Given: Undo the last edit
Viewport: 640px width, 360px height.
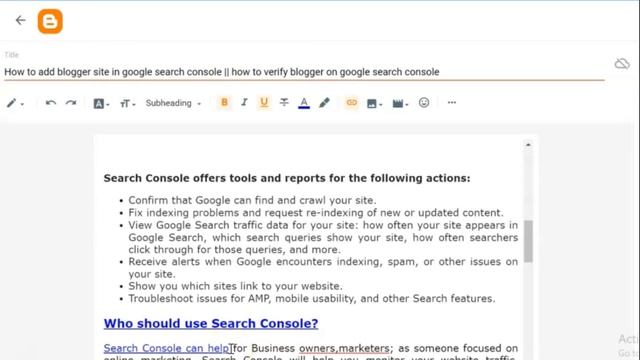Looking at the screenshot, I should [x=51, y=103].
